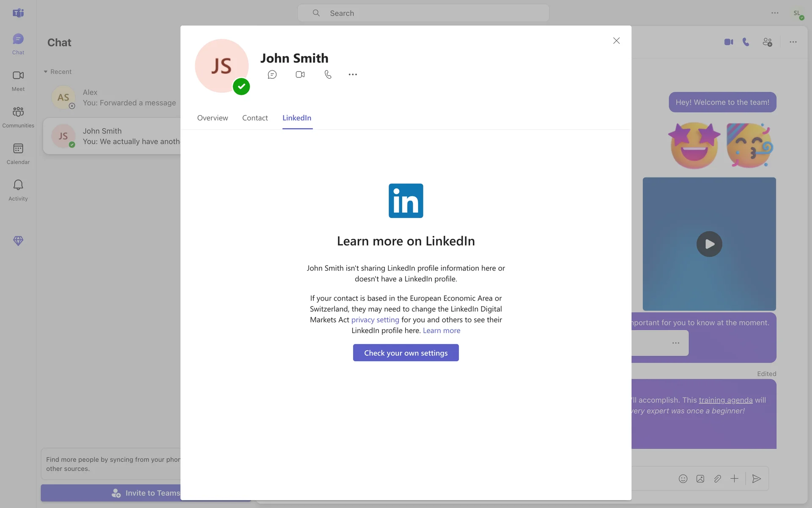This screenshot has width=812, height=508.
Task: Play the video in the chat
Action: click(x=709, y=244)
